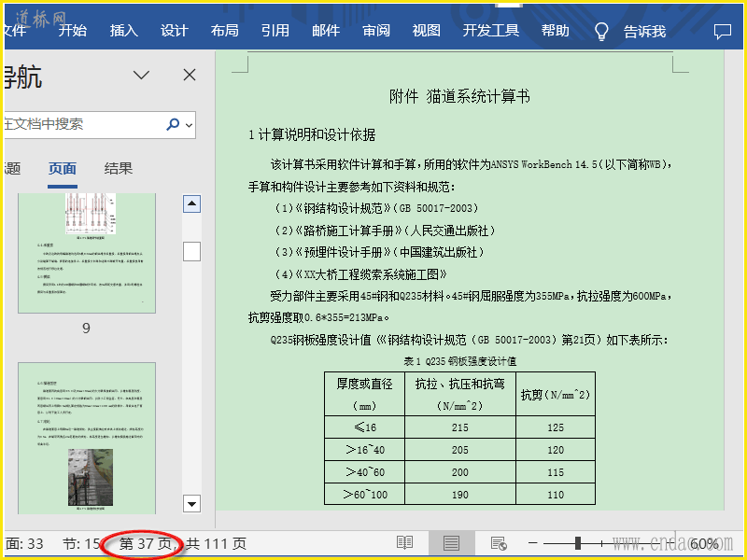This screenshot has height=560, width=747.
Task: Click the table cell >16~40
Action: pyautogui.click(x=364, y=450)
